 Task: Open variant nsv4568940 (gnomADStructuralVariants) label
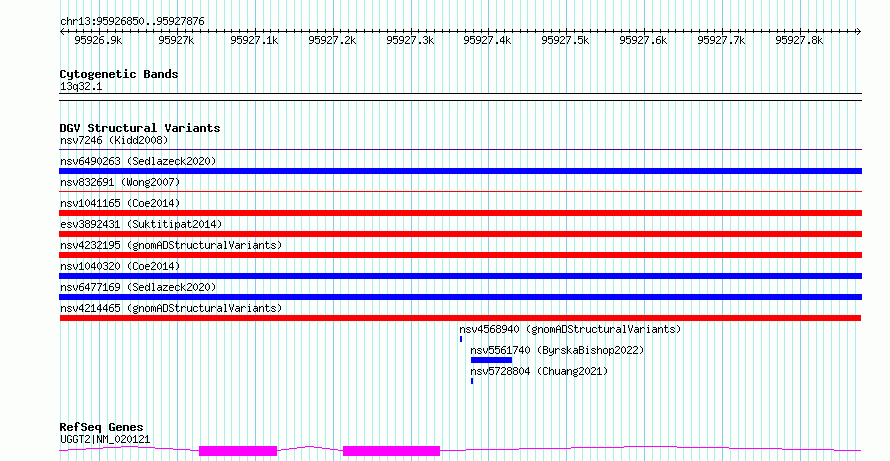[570, 329]
